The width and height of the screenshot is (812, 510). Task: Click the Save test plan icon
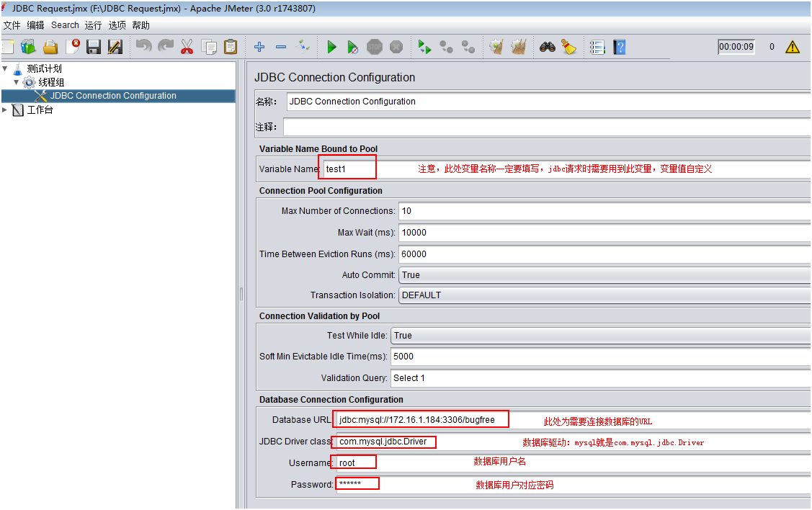pos(94,48)
